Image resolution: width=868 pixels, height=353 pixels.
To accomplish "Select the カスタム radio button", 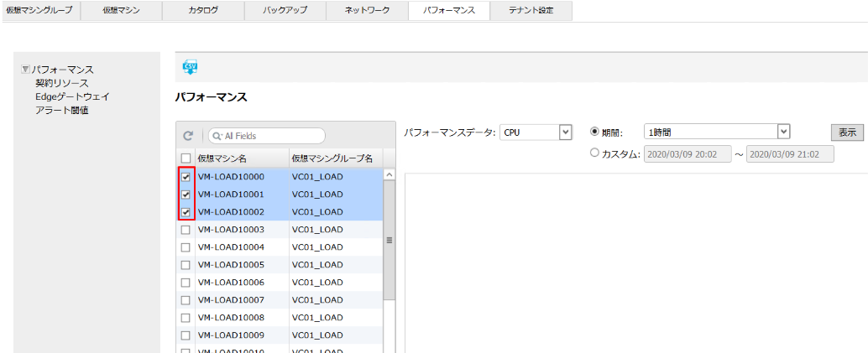I will tap(595, 153).
